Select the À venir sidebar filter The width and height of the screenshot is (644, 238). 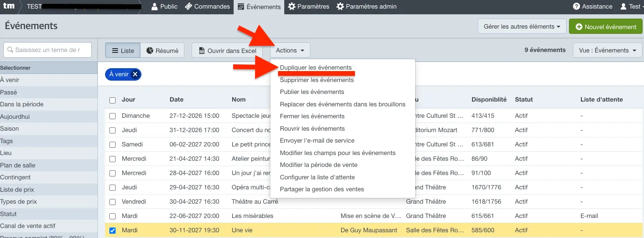click(x=49, y=80)
